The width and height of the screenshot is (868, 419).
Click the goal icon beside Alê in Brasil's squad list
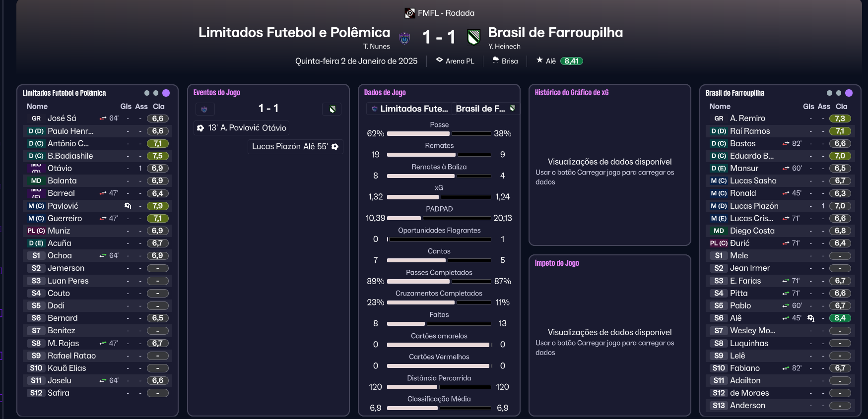click(x=810, y=318)
